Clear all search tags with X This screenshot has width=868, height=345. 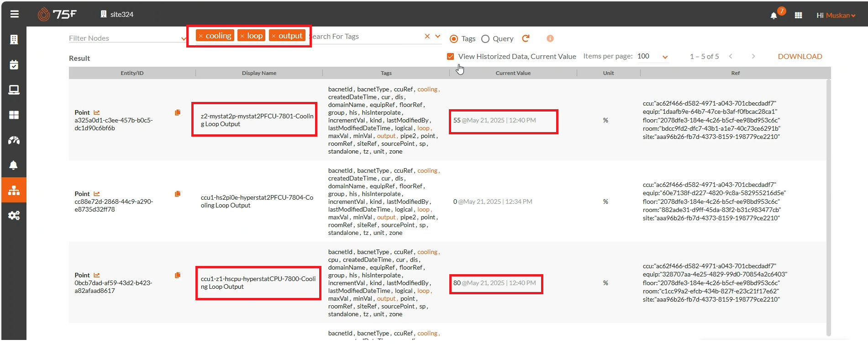pos(427,36)
